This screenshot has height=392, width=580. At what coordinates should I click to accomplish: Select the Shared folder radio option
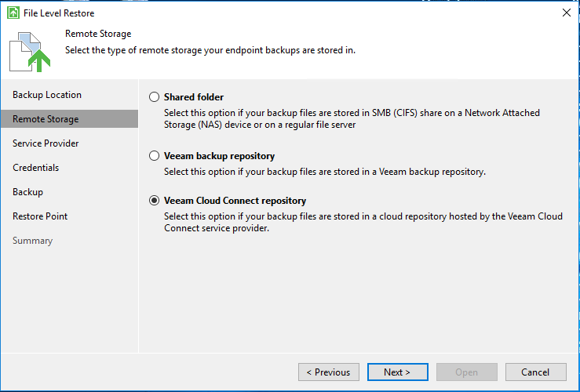point(155,96)
